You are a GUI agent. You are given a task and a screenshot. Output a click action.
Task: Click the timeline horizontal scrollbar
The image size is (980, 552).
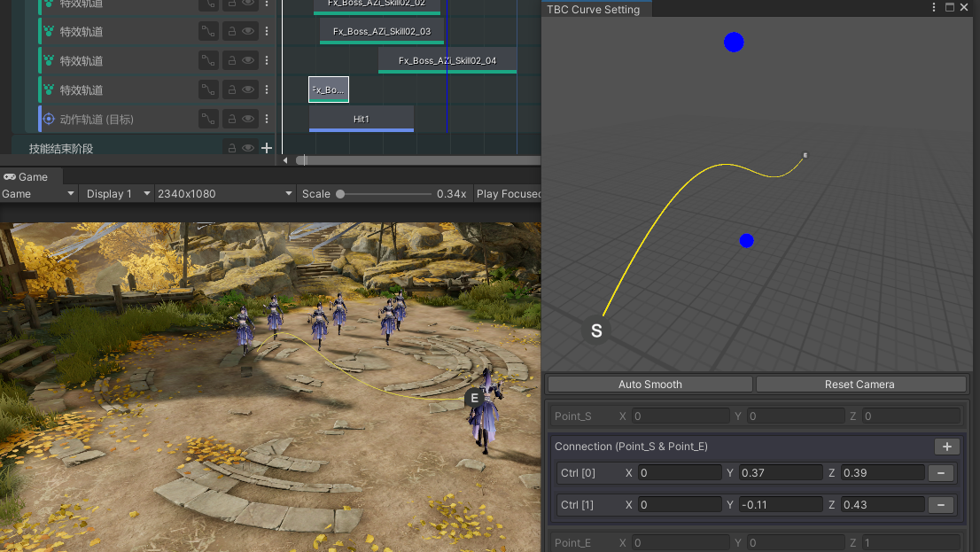(x=418, y=160)
